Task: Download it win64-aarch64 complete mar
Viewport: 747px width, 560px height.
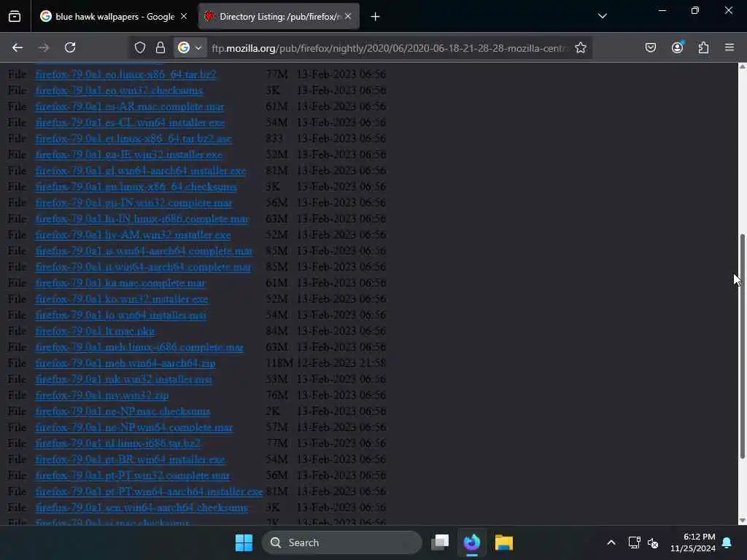Action: tap(143, 267)
